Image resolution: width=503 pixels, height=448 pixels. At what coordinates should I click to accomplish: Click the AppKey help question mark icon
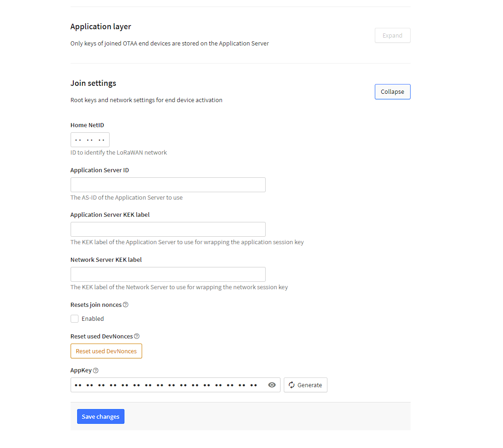96,370
